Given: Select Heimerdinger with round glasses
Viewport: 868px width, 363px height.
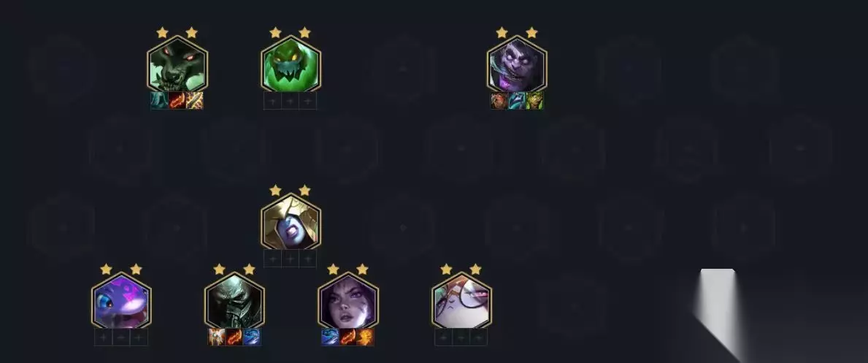Looking at the screenshot, I should click(461, 300).
